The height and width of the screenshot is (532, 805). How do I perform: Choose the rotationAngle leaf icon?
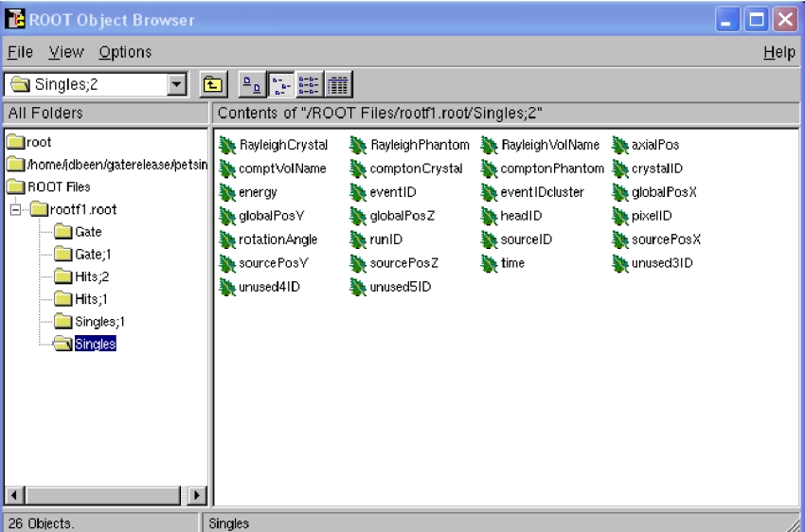pos(227,239)
